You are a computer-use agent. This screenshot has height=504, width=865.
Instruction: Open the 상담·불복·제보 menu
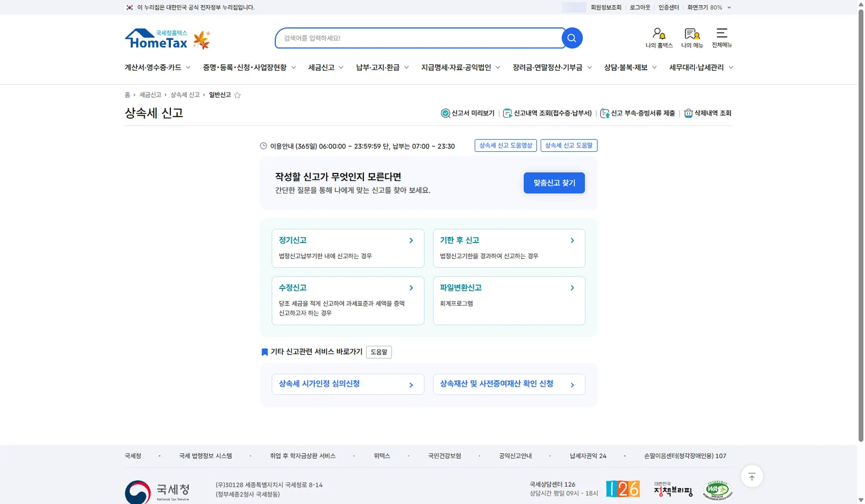pos(630,68)
